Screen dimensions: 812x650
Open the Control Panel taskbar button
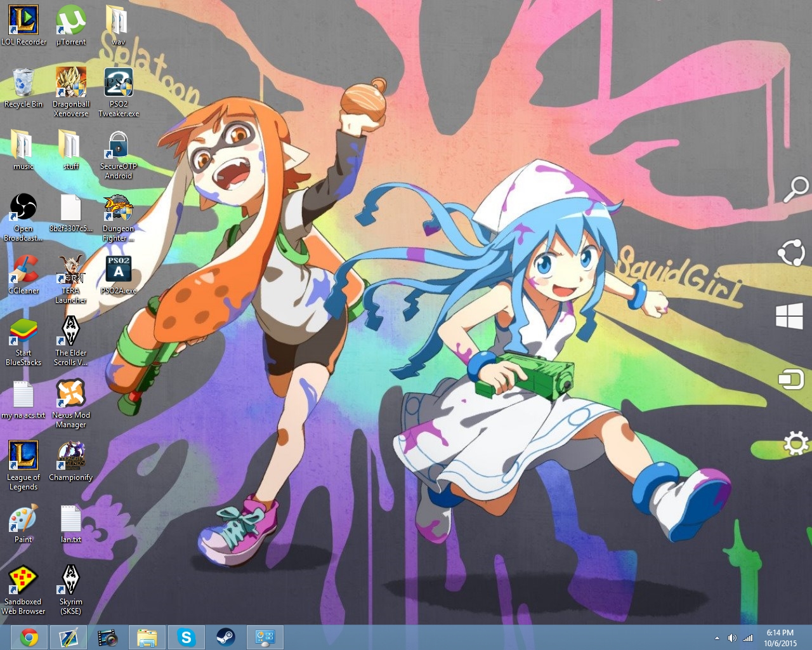click(x=265, y=637)
